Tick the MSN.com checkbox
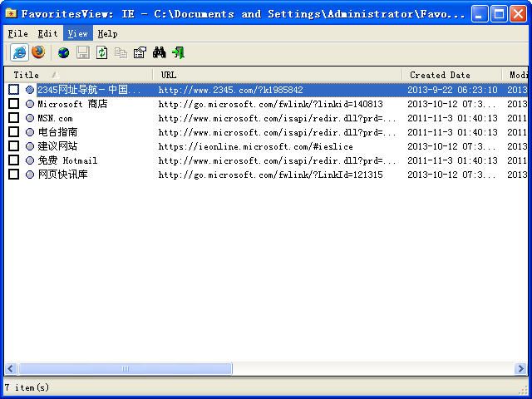Viewport: 532px width, 399px height. (13, 118)
